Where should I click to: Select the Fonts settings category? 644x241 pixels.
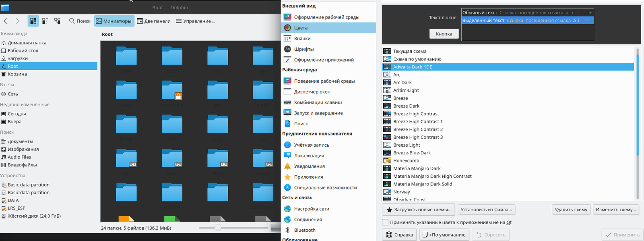303,49
